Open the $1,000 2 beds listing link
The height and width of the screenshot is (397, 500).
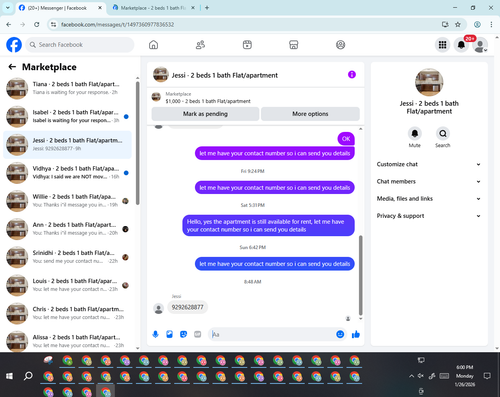208,101
